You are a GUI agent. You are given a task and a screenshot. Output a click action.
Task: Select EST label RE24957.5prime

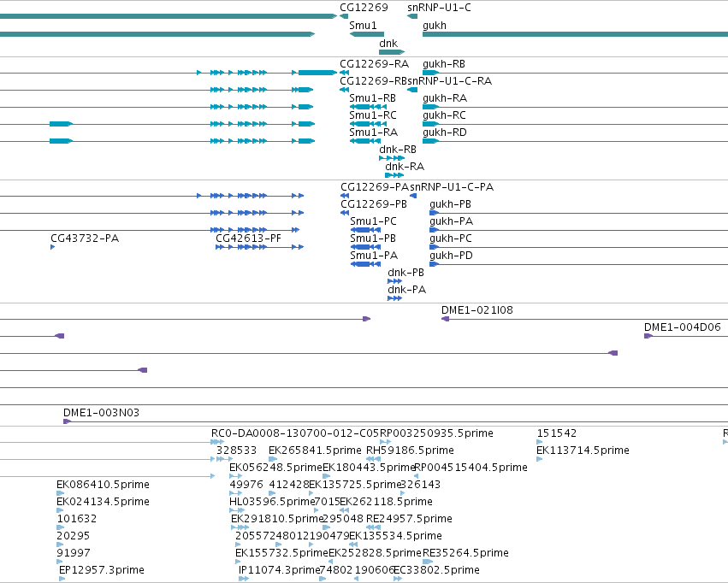tap(409, 519)
